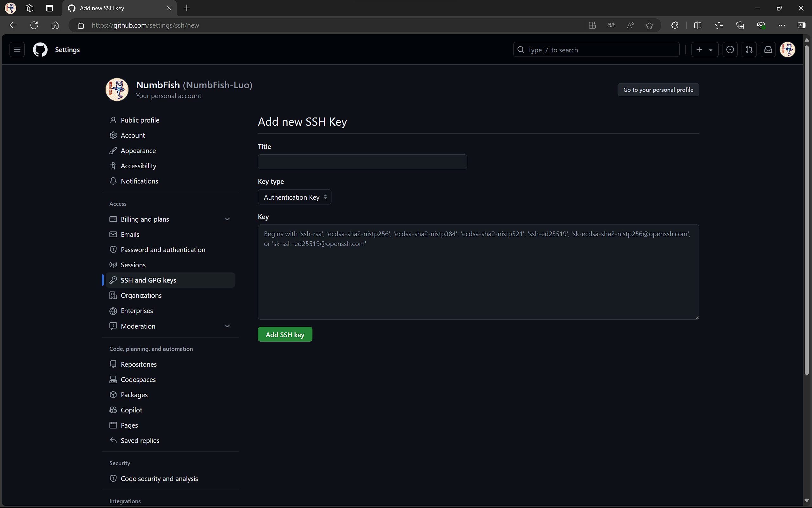Close the 'Add new SSH key' tab
812x508 pixels.
coord(169,8)
